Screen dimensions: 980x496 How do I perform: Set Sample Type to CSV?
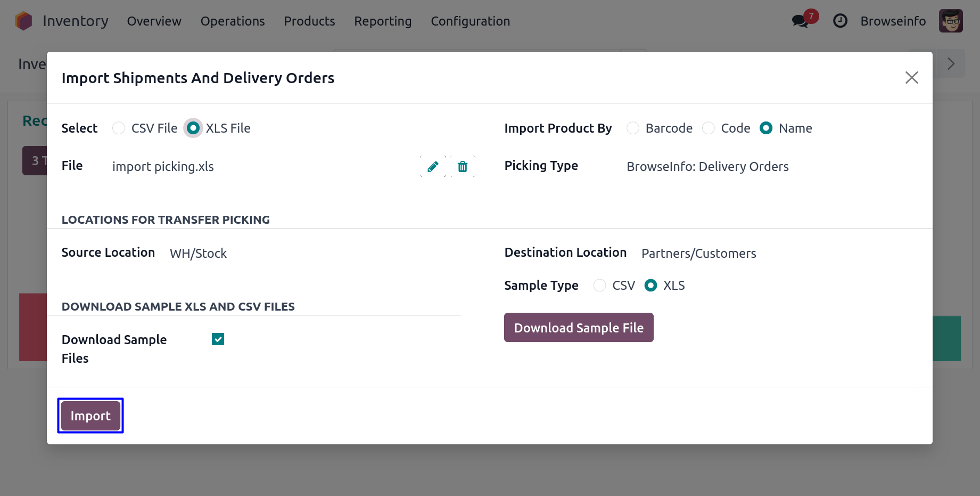[x=599, y=286]
